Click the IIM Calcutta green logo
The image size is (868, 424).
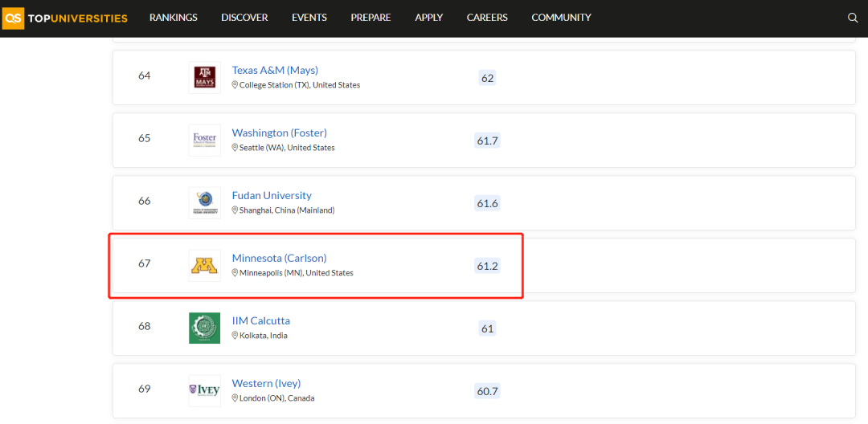point(204,328)
